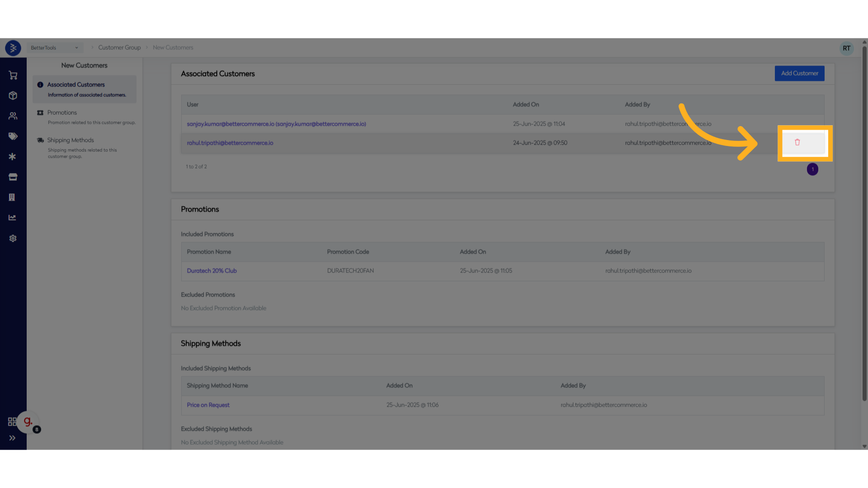Viewport: 868px width, 488px height.
Task: Click the red trash delete icon
Action: (x=797, y=142)
